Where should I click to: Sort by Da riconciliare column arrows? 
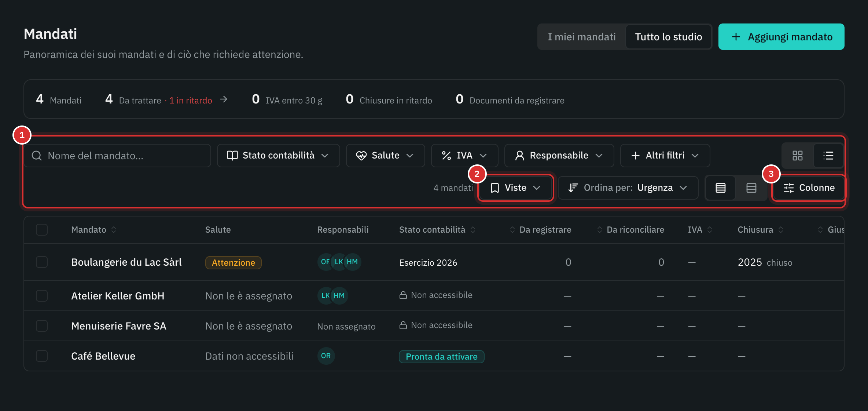[600, 230]
